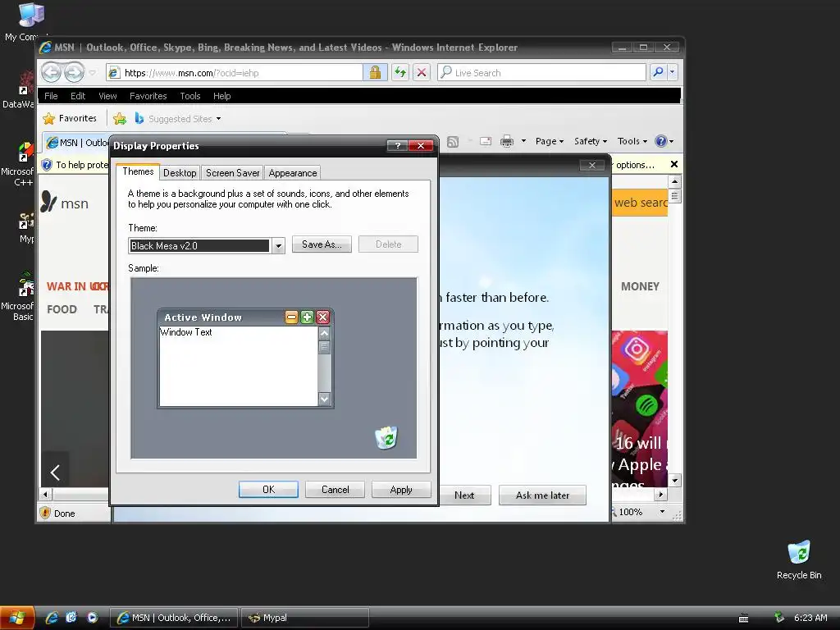
Task: Switch to the Mypal taskbar button
Action: (305, 618)
